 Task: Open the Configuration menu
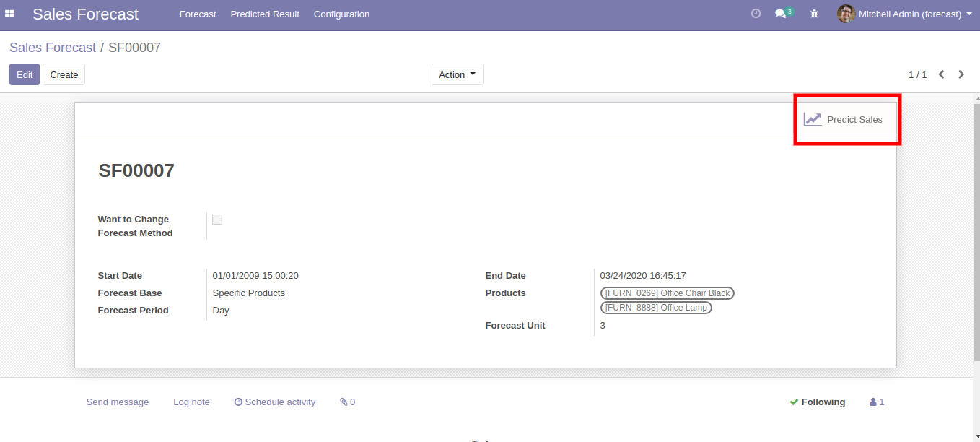tap(341, 14)
